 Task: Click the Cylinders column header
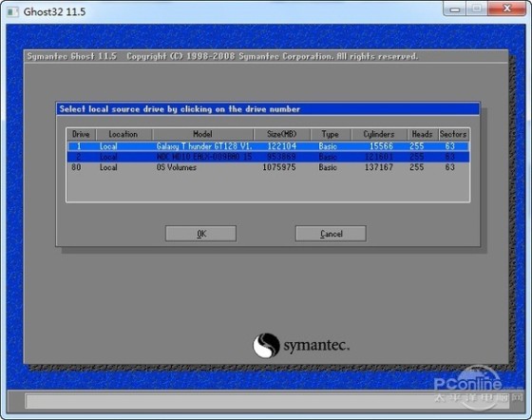click(379, 134)
